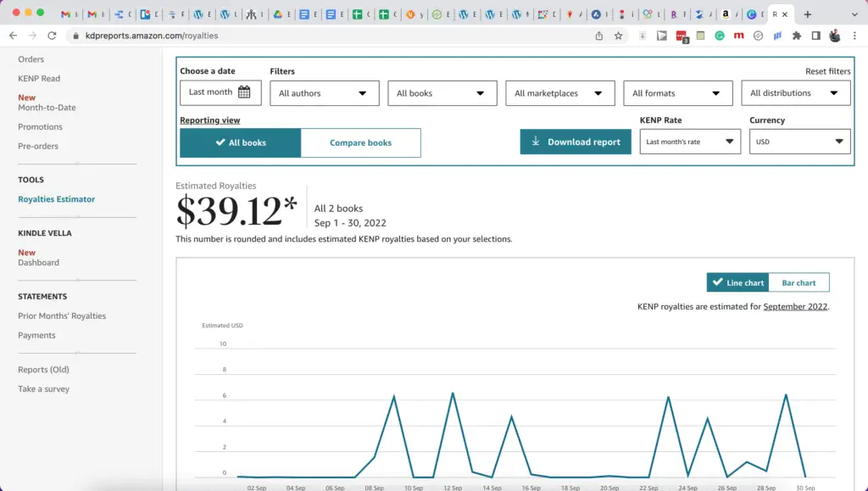Expand the All formats filter
This screenshot has width=868, height=491.
(678, 93)
